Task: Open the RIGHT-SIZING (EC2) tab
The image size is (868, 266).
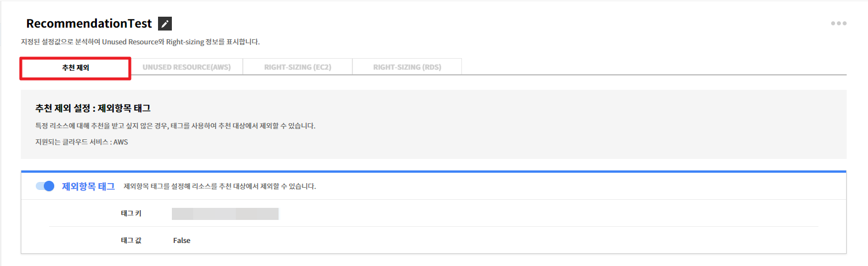Action: pyautogui.click(x=298, y=67)
